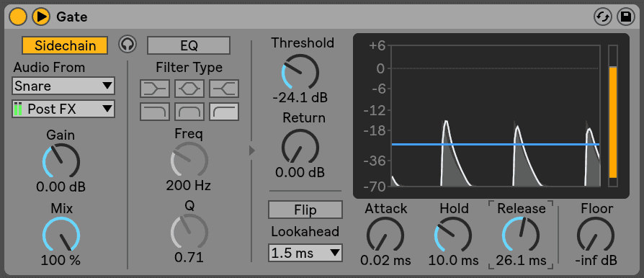Open the Audio From Snare dropdown
The image size is (644, 278).
(63, 86)
